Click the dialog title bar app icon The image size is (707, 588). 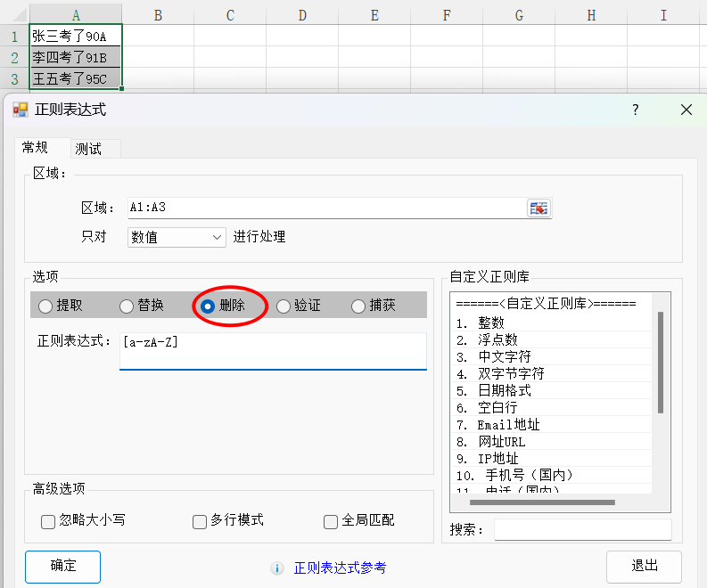coord(21,110)
